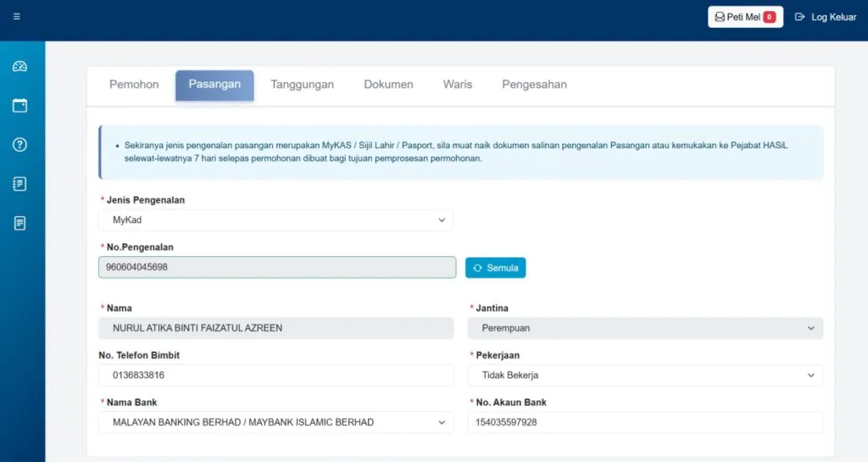Open Peti Mel inbox button

click(x=745, y=17)
